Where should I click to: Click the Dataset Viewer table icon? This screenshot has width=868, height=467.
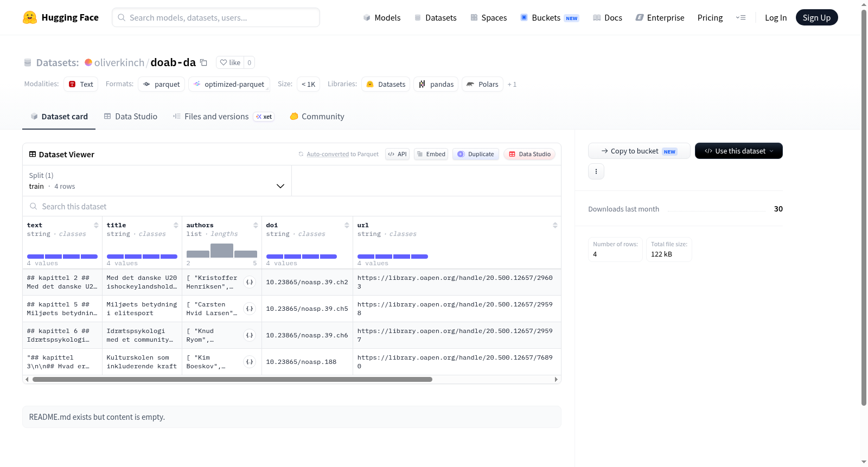click(x=33, y=155)
